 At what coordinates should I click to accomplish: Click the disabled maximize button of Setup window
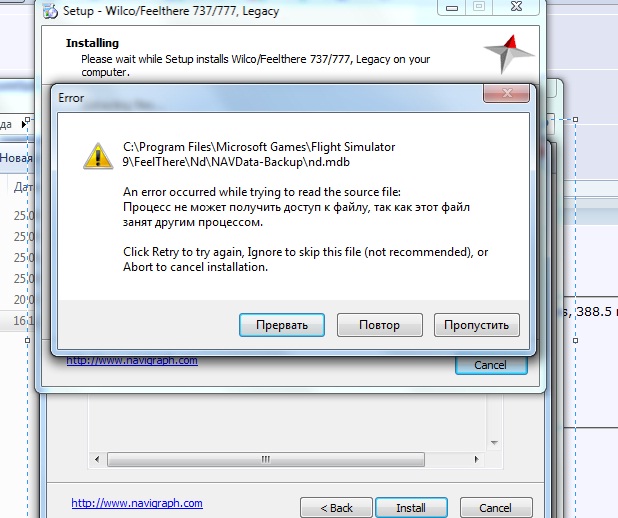tap(479, 7)
